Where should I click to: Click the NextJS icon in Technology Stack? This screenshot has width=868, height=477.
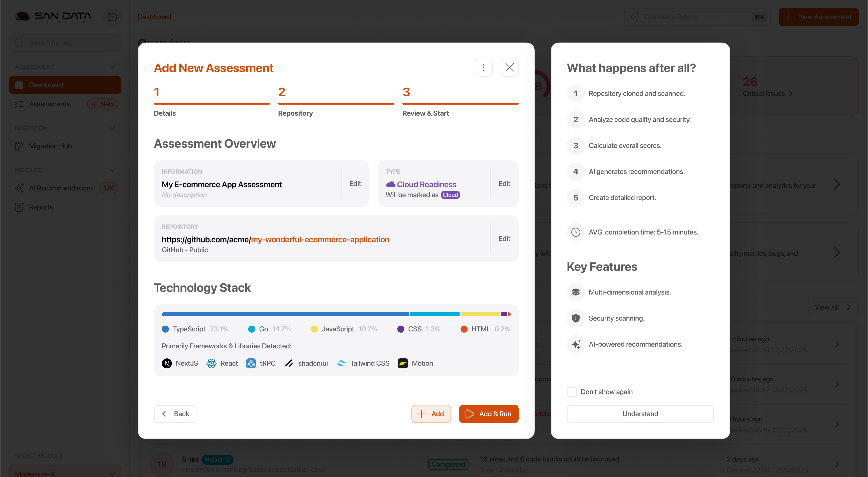167,363
